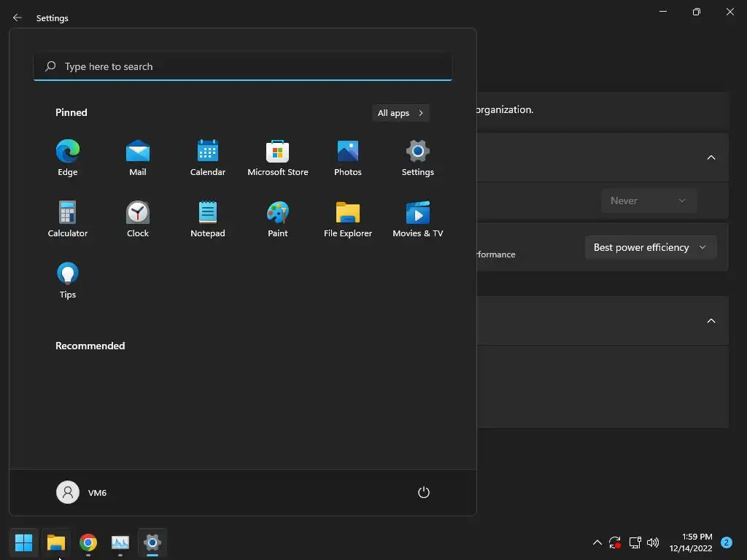Open notification center badge showing 2
747x560 pixels.
tap(727, 542)
